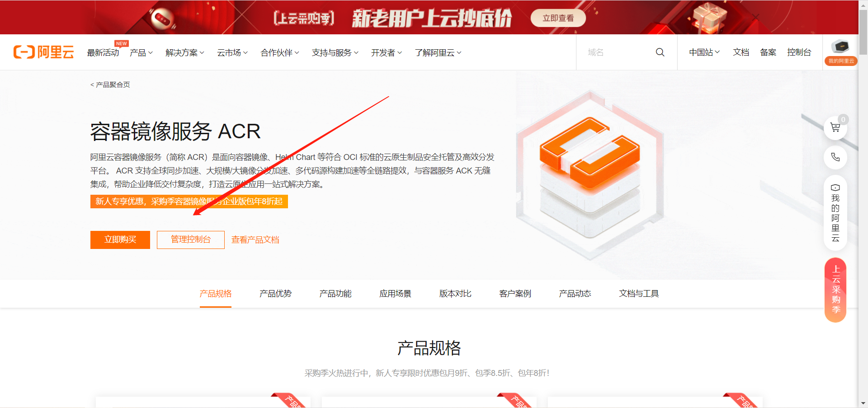Open the 我的阿里云 sidebar widget
This screenshot has width=868, height=408.
coord(835,213)
